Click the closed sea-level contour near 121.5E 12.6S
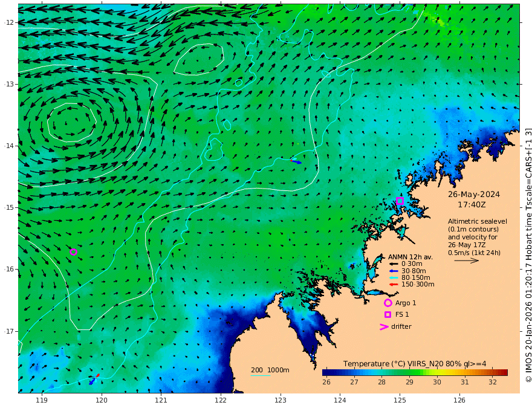Viewport: 532px width, 411px height. (x=199, y=59)
